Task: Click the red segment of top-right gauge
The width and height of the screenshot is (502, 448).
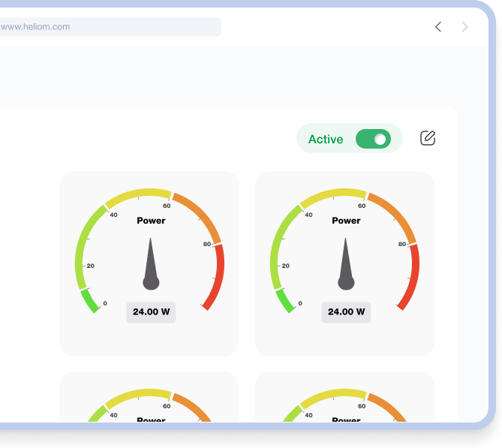Action: [x=411, y=278]
